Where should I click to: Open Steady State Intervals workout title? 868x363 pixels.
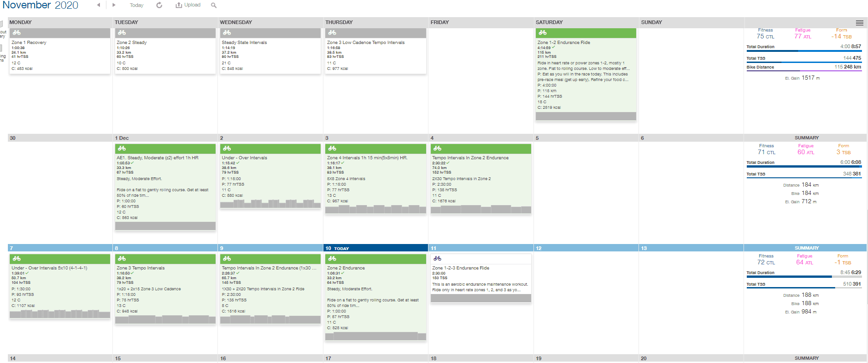pos(244,43)
